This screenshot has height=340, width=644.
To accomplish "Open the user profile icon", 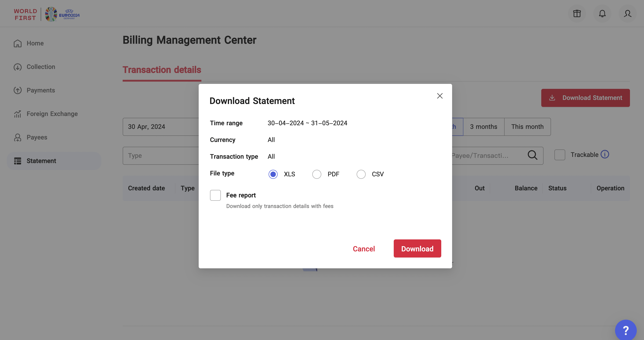I will point(627,14).
